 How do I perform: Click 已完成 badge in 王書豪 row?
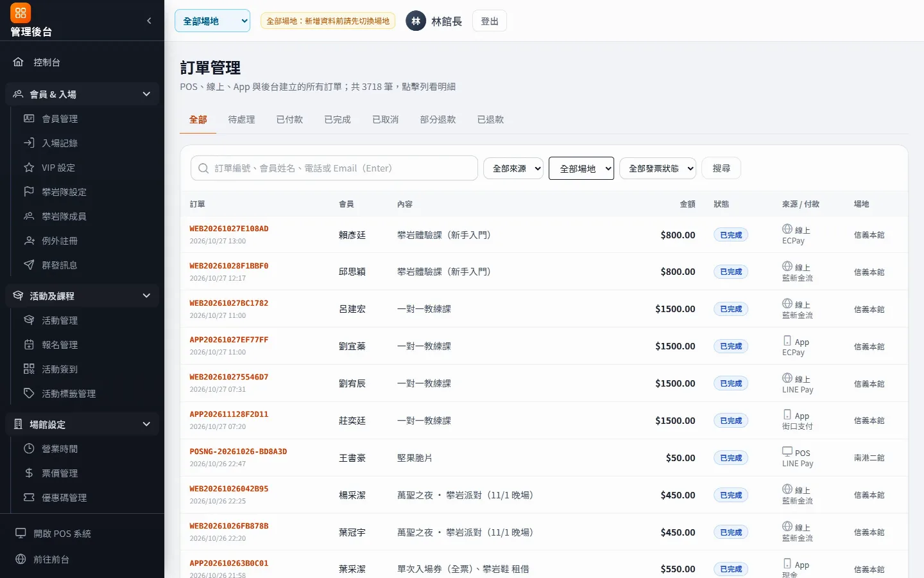click(731, 458)
